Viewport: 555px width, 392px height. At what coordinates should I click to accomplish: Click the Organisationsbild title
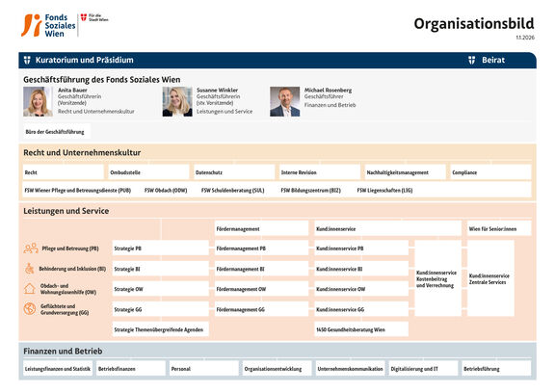pyautogui.click(x=474, y=24)
